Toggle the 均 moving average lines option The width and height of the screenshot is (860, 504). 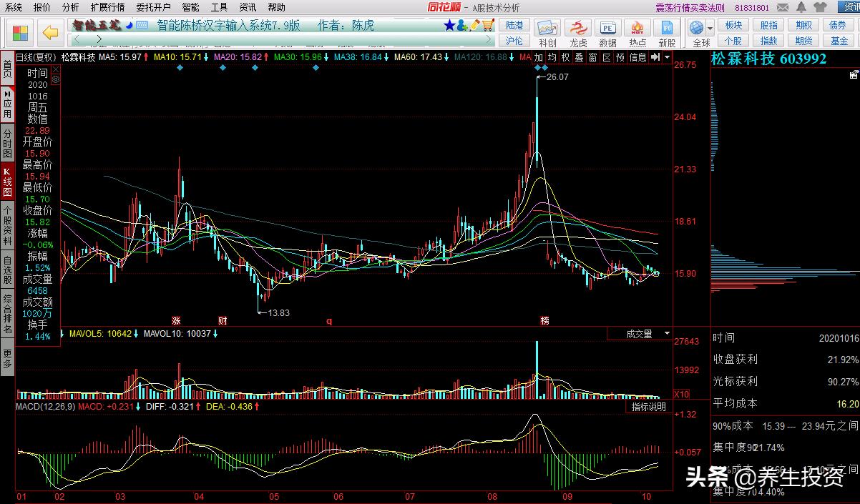coord(552,57)
